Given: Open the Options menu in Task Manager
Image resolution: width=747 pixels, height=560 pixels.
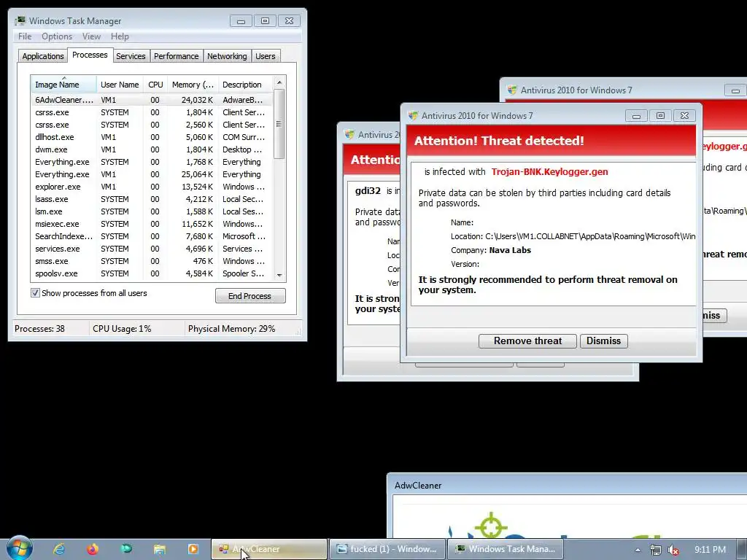Looking at the screenshot, I should tap(57, 36).
